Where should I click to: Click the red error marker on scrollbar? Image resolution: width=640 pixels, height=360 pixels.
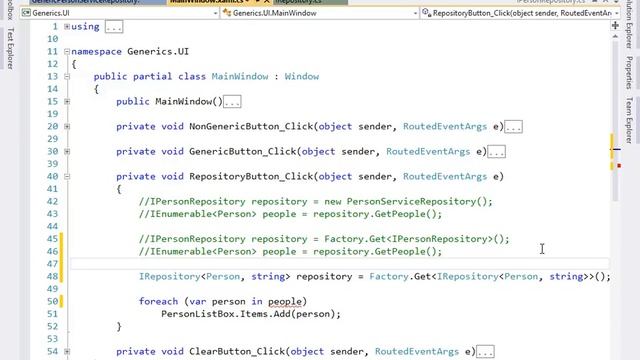(x=619, y=166)
